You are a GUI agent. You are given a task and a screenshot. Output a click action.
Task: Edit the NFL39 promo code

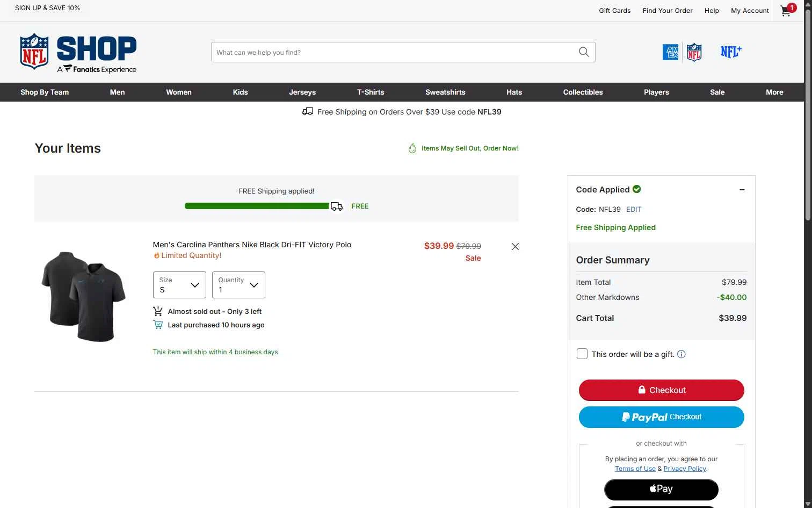(x=634, y=210)
